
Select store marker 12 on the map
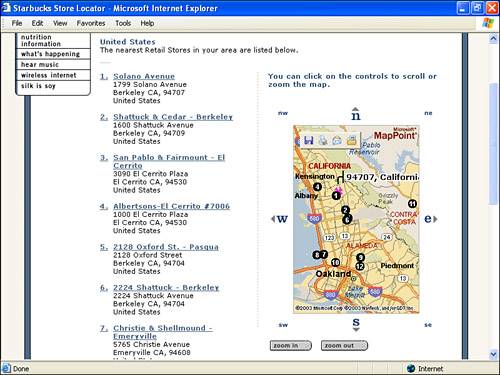[x=360, y=266]
